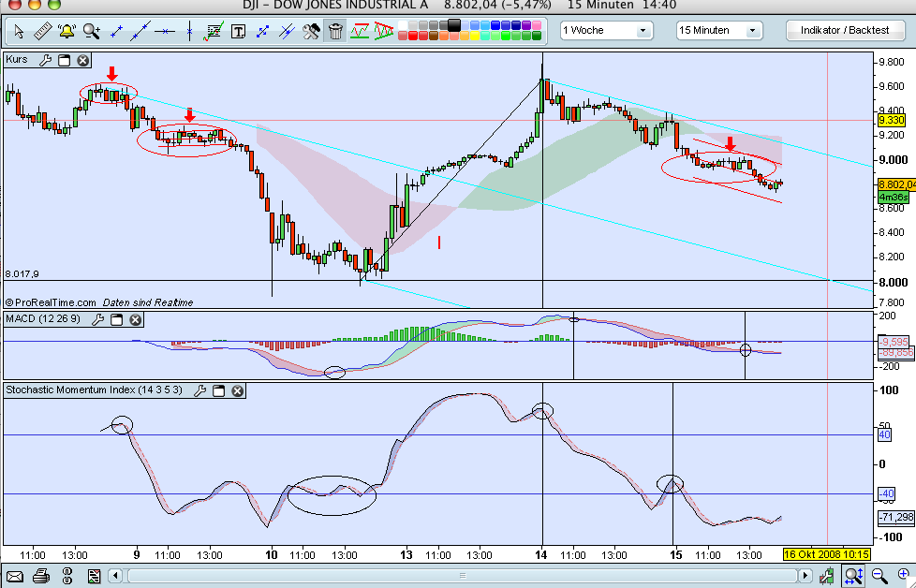Click the 8.802,04 current price label
The height and width of the screenshot is (588, 916).
tap(896, 184)
